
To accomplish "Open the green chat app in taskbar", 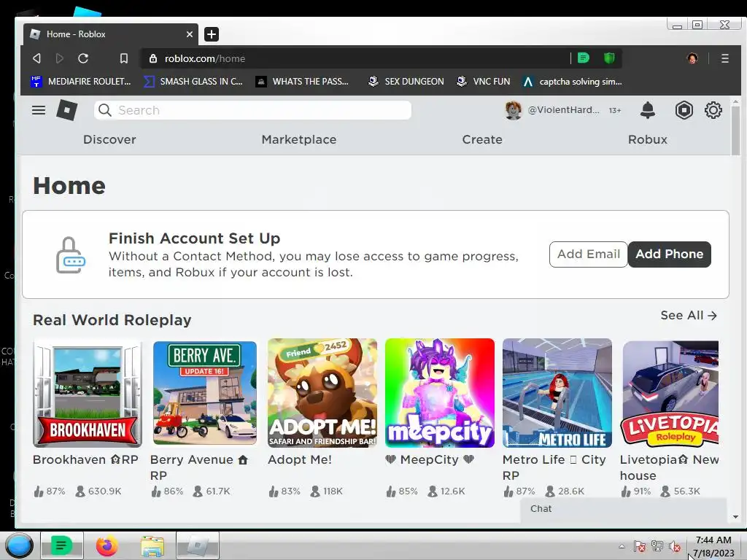I will (61, 545).
